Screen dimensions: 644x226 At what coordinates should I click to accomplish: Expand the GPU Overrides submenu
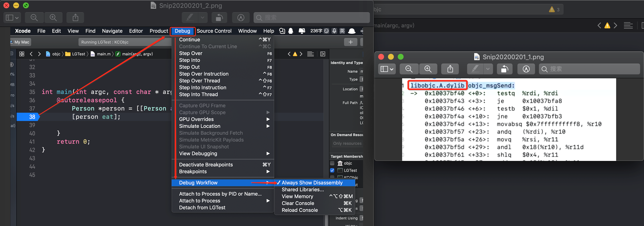pyautogui.click(x=223, y=119)
